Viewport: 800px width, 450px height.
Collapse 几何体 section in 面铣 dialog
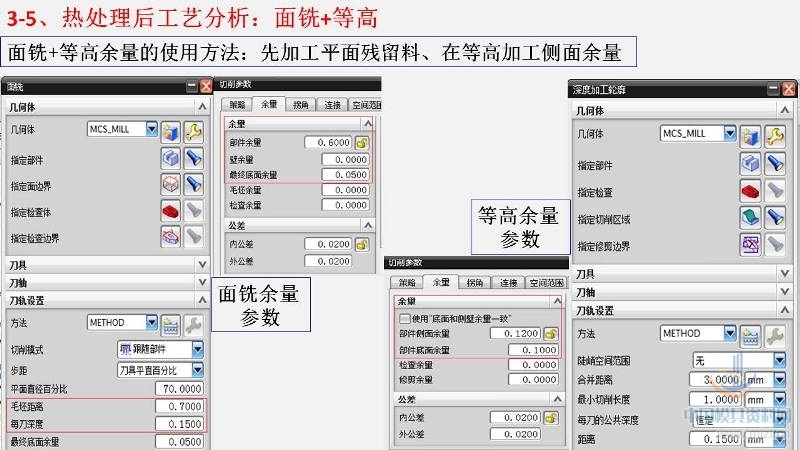tap(202, 107)
